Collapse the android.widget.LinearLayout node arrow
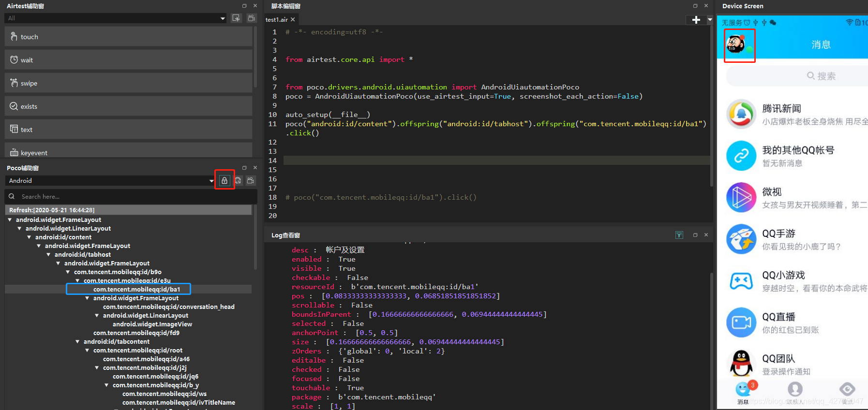 click(x=19, y=228)
